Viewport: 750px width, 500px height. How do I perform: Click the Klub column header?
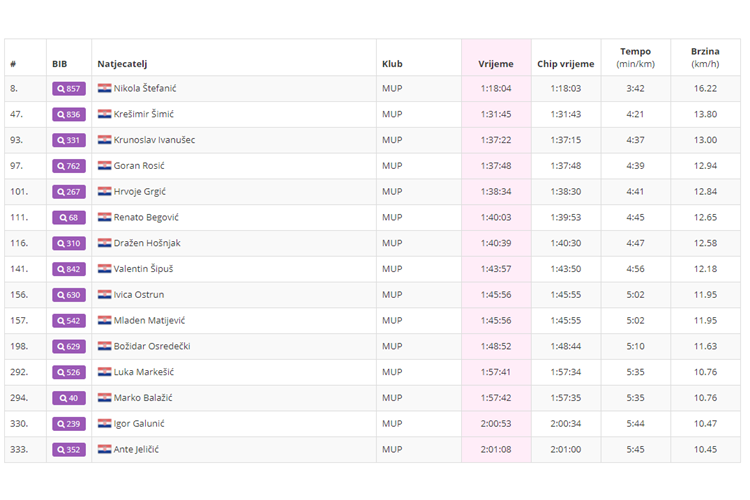pos(392,64)
